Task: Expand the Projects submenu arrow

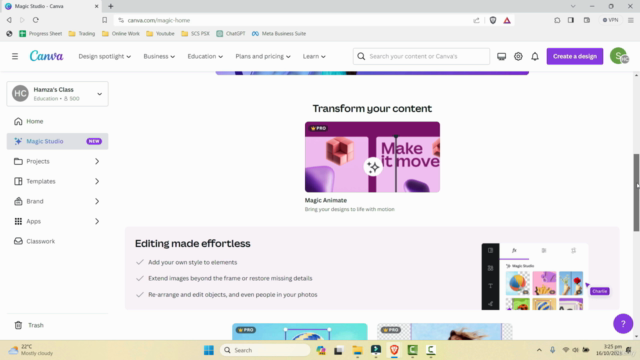Action: (97, 161)
